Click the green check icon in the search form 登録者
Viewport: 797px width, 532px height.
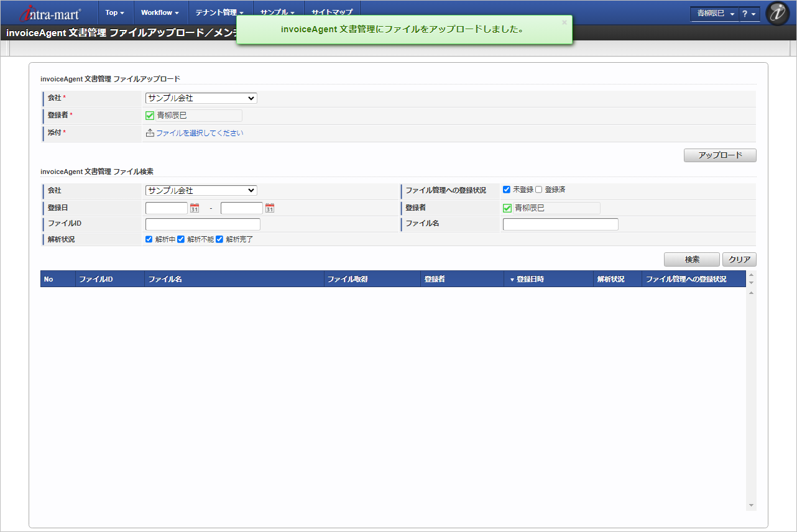(x=507, y=208)
